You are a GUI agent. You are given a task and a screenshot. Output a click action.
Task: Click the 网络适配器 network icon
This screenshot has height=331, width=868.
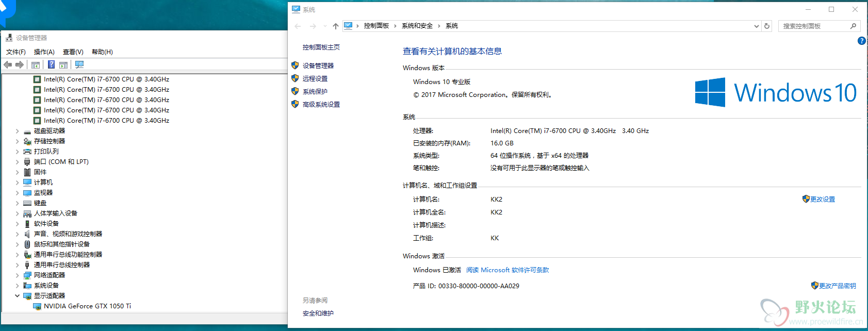pos(27,275)
